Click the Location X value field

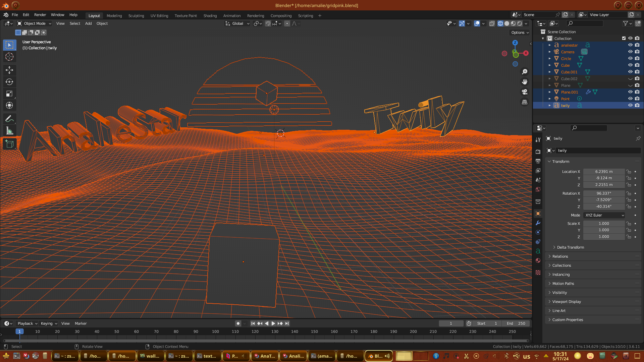(603, 172)
